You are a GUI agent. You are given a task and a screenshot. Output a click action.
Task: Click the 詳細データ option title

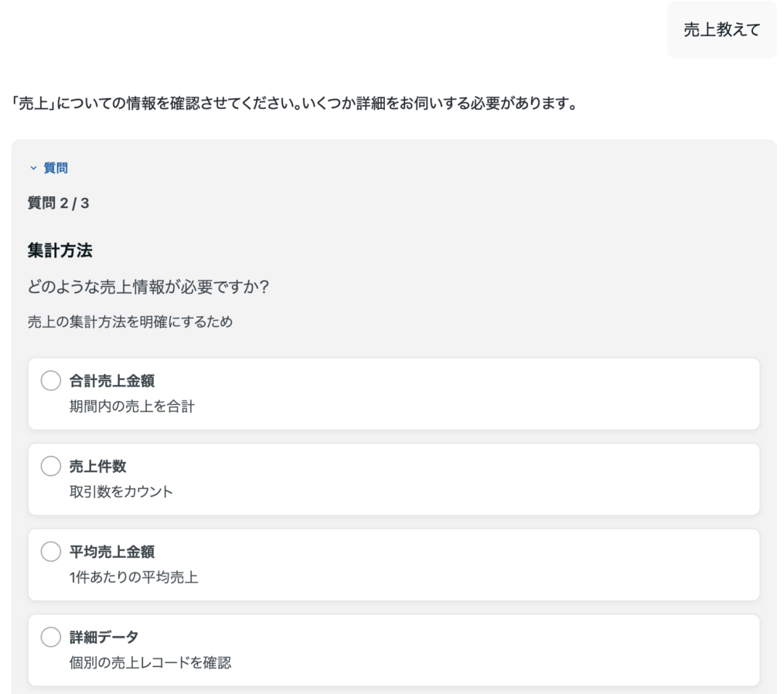[104, 637]
